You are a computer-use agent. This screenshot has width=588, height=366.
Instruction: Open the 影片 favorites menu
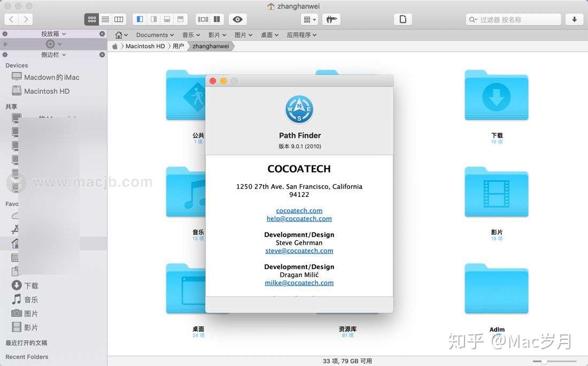click(217, 35)
